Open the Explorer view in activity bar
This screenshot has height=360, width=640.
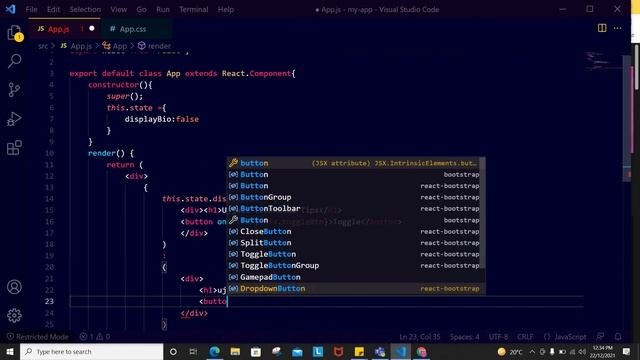coord(15,33)
